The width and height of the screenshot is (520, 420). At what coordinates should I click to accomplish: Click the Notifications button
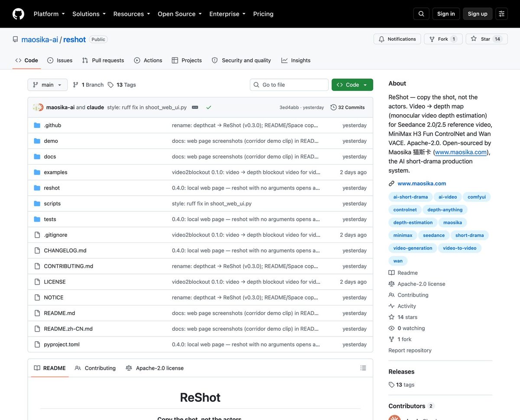coord(397,39)
